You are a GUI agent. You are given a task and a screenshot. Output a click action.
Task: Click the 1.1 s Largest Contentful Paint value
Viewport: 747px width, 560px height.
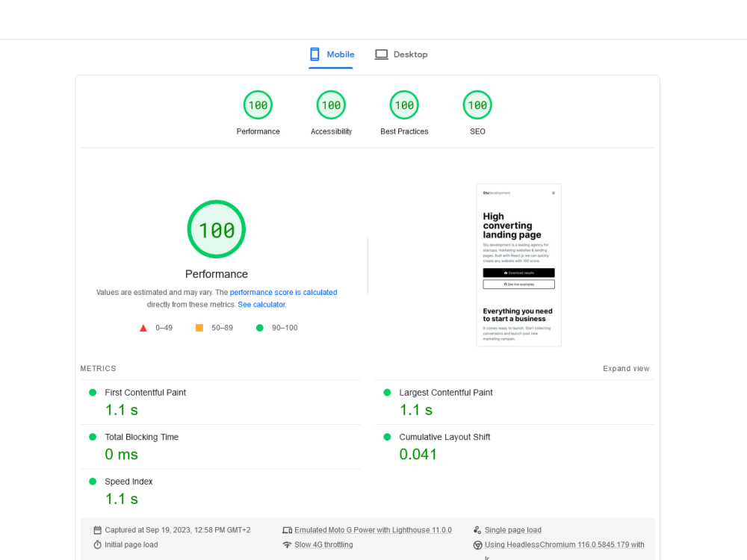416,410
